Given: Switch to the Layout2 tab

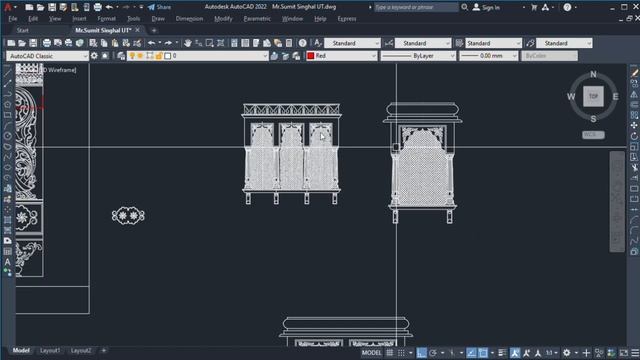Looking at the screenshot, I should click(81, 351).
